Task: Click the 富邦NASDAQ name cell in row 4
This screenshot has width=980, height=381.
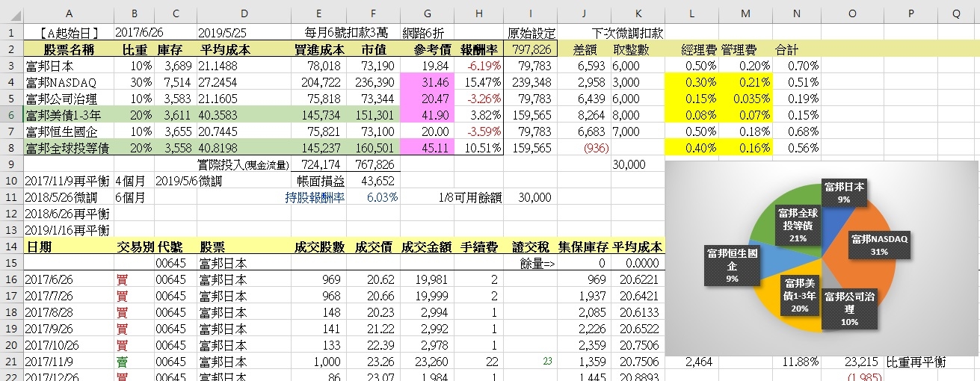Action: pos(69,82)
